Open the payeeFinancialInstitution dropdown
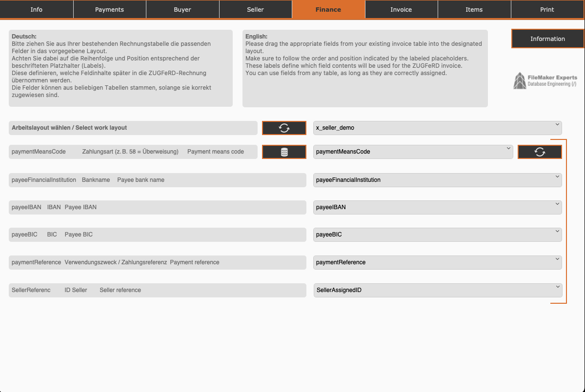Screen dimensions: 585x392 pyautogui.click(x=437, y=180)
